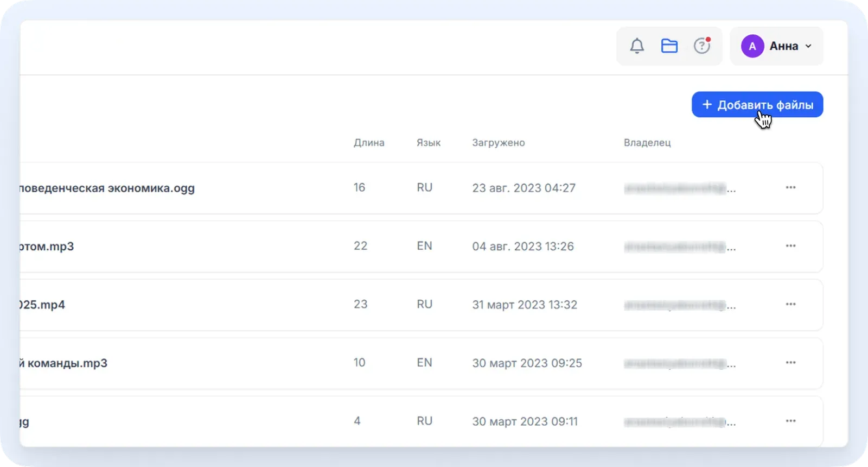Screen dimensions: 868x467
Task: Click the EN language in the 22-length row
Action: point(424,246)
